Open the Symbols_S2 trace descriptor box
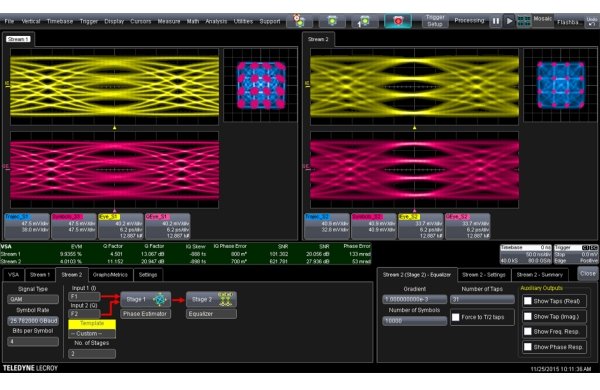600x390 pixels. tap(374, 226)
